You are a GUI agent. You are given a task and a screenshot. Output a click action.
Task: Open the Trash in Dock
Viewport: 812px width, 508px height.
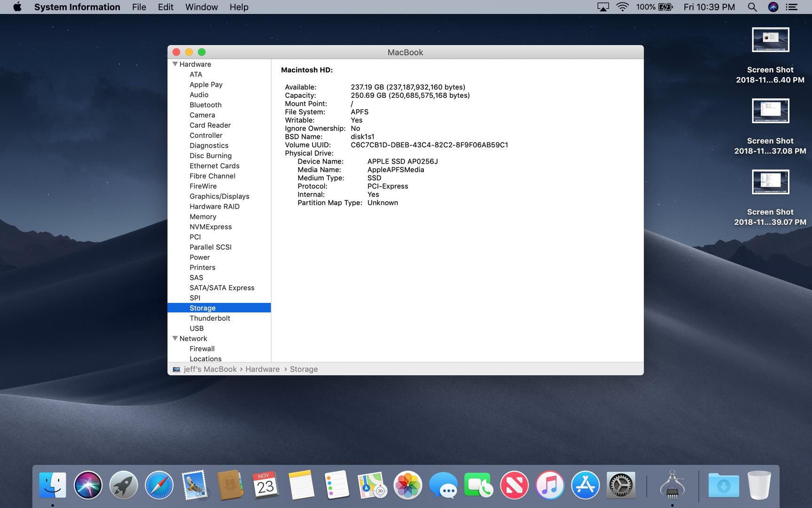coord(759,484)
